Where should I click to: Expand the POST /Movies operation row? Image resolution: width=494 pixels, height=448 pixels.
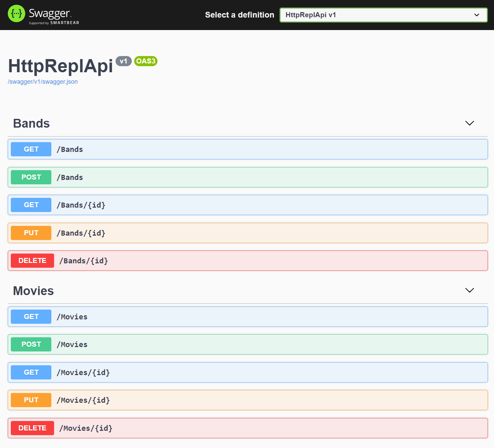[x=237, y=344]
